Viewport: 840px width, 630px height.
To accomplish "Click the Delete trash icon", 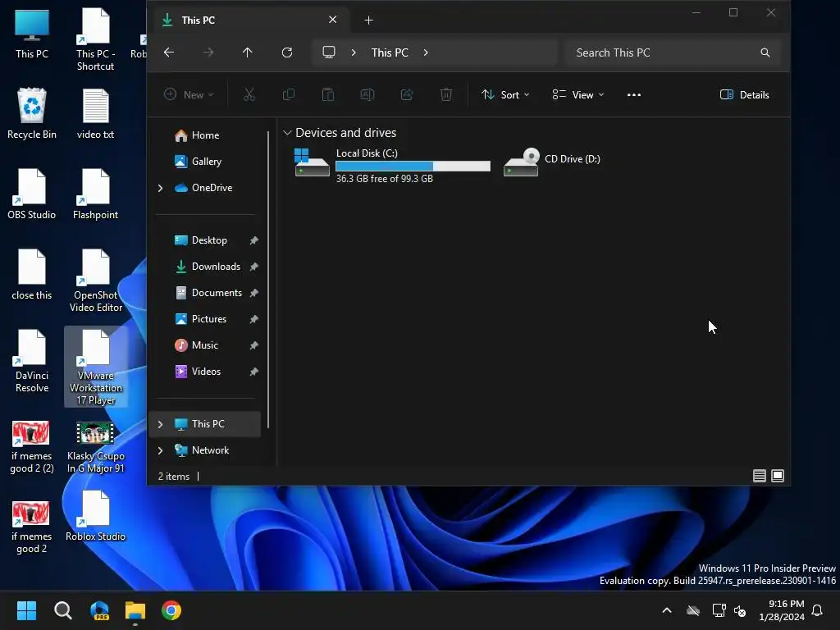I will 445,95.
